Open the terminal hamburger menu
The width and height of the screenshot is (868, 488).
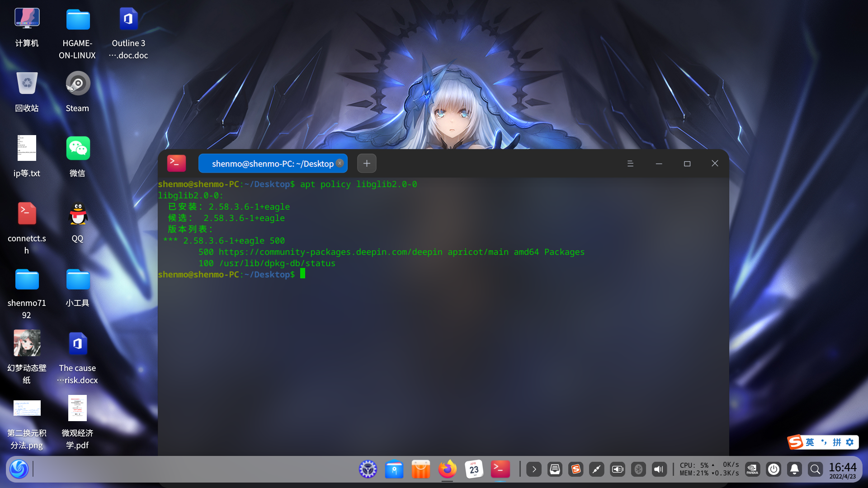pos(630,164)
